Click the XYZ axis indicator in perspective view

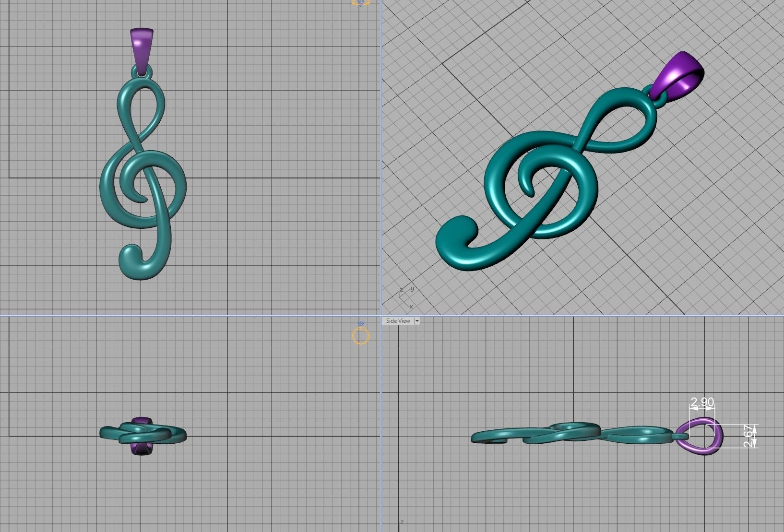[x=406, y=297]
